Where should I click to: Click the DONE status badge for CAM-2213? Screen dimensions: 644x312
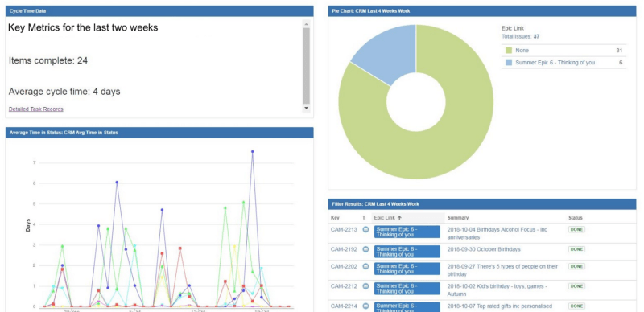pos(576,229)
